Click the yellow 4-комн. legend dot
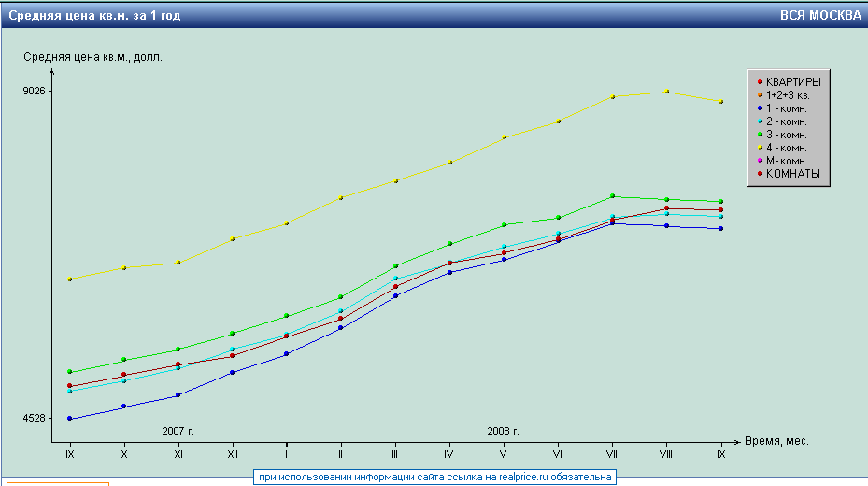This screenshot has height=486, width=868. 761,148
